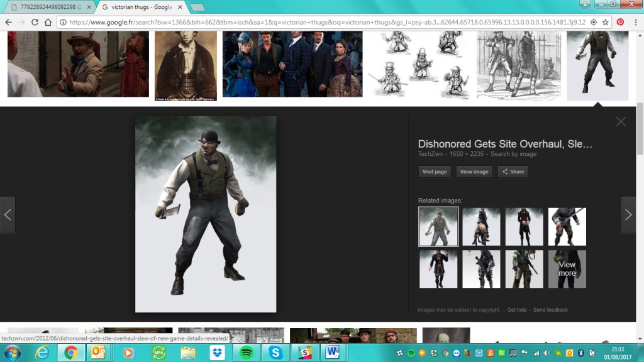Open Windows Explorer folder in taskbar
The height and width of the screenshot is (362, 644).
[x=188, y=353]
